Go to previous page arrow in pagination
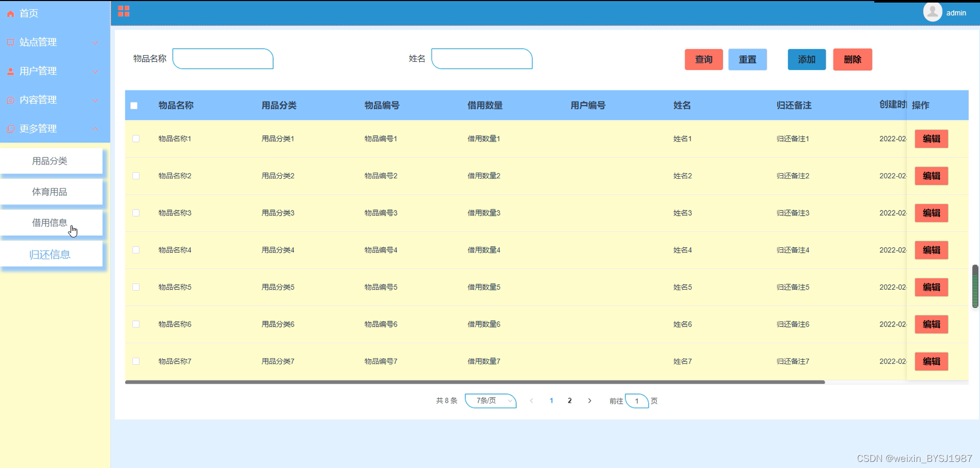This screenshot has width=980, height=468. pos(532,401)
